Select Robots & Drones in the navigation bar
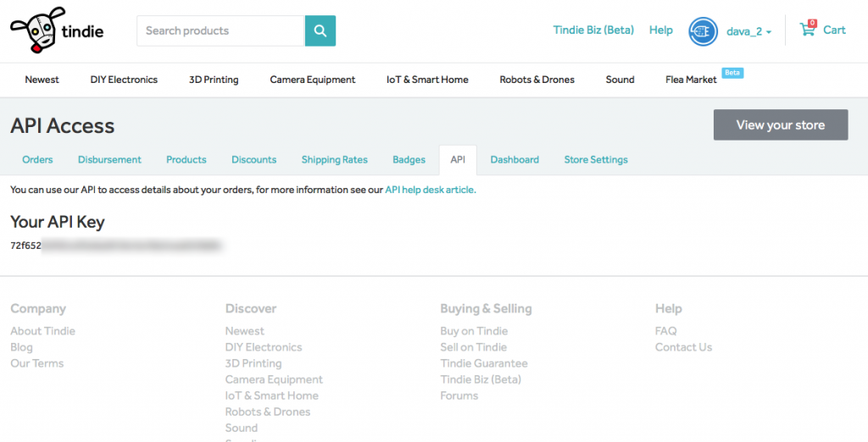Screen dimensions: 868x442 pyautogui.click(x=537, y=80)
